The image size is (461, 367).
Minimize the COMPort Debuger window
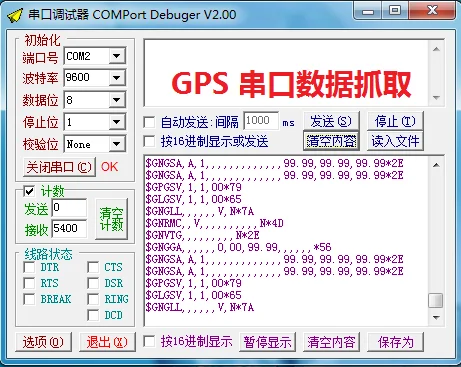[x=368, y=11]
